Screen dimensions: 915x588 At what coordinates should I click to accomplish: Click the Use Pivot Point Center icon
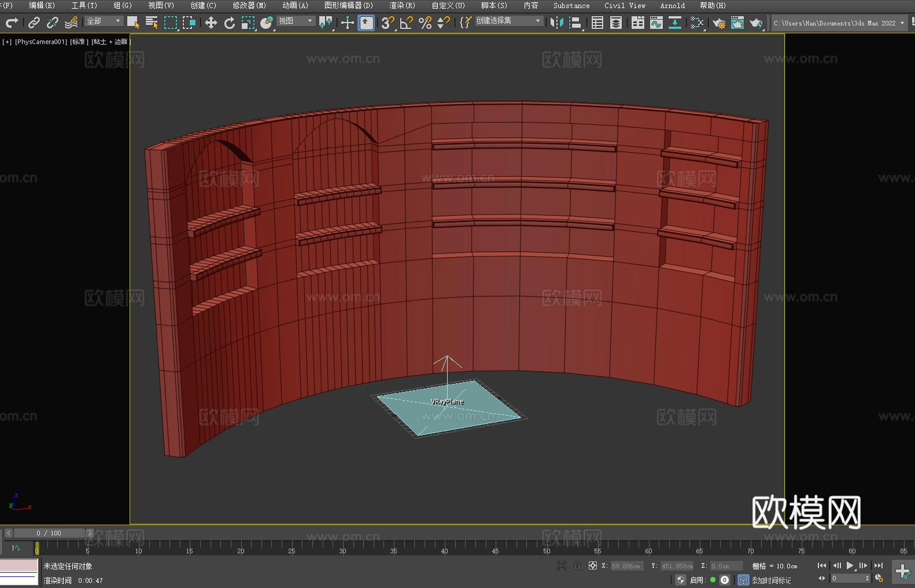coord(326,23)
